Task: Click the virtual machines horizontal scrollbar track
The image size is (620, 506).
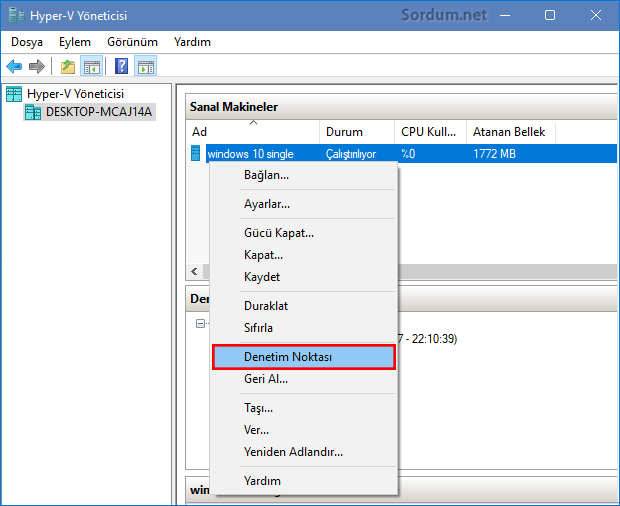Action: pyautogui.click(x=507, y=272)
